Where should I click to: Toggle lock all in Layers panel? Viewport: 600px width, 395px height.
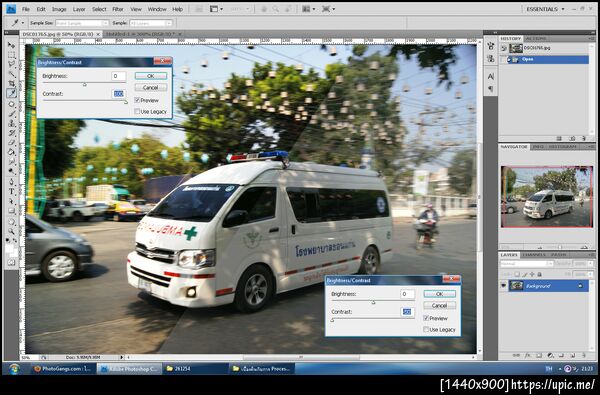pos(540,274)
